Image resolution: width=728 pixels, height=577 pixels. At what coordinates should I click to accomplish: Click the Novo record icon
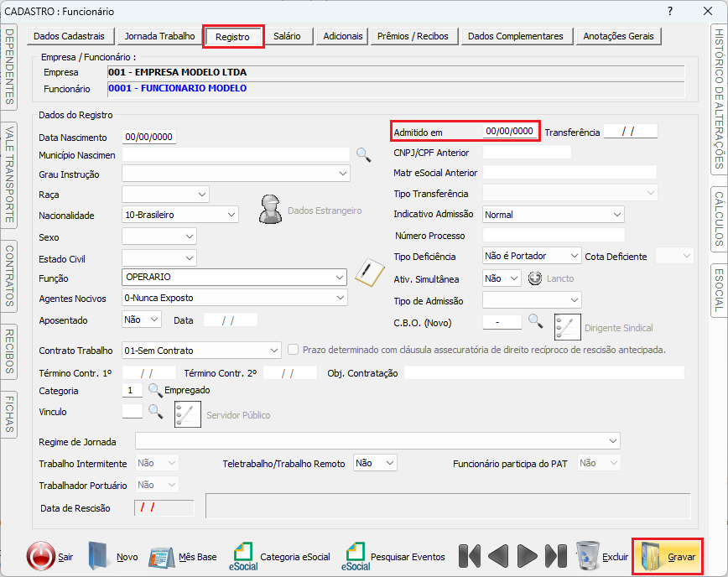(99, 556)
